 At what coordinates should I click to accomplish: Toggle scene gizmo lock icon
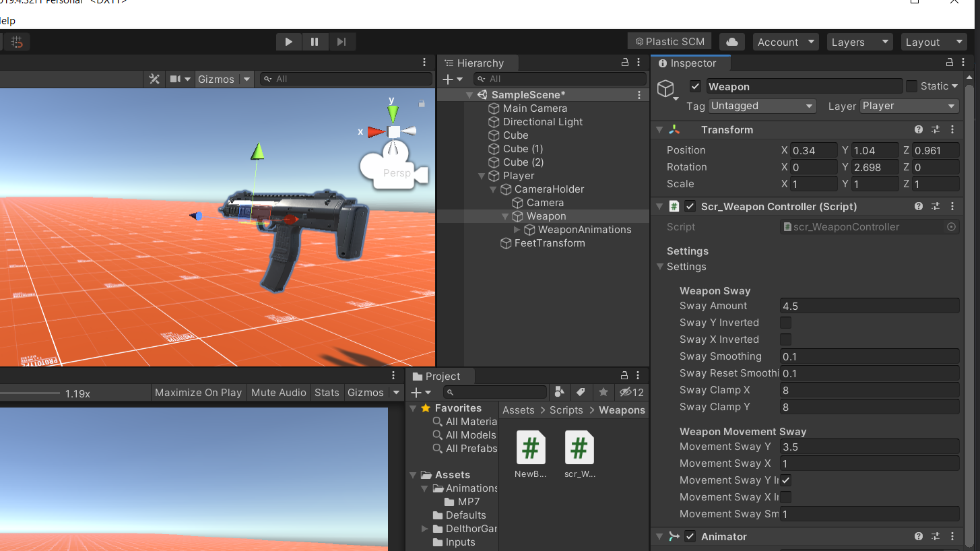tap(422, 104)
